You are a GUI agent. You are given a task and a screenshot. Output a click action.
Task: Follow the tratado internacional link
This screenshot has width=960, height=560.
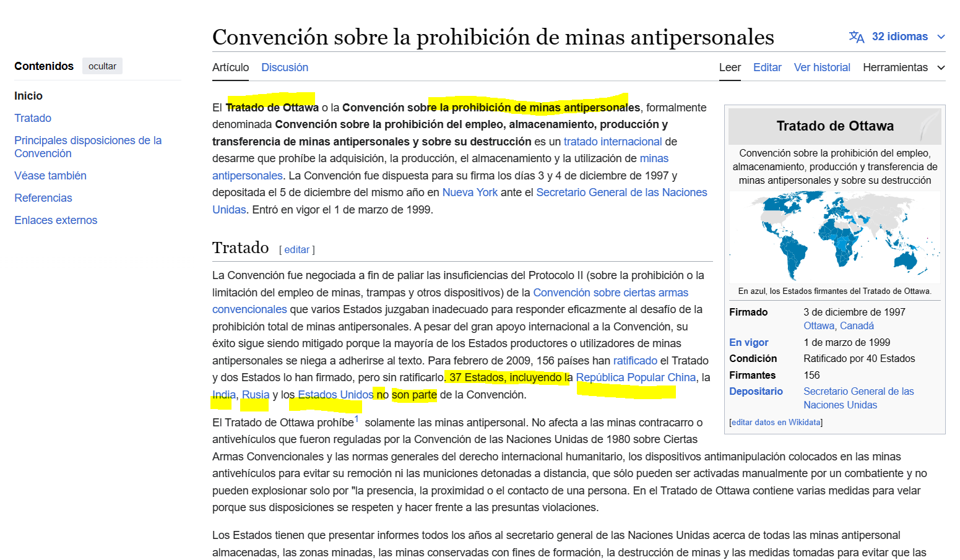[x=613, y=142]
